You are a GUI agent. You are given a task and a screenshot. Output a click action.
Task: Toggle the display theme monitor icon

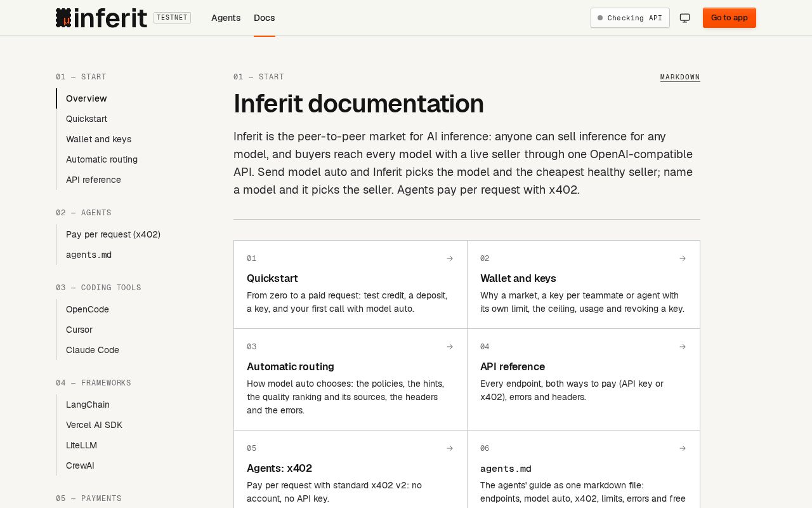[685, 18]
